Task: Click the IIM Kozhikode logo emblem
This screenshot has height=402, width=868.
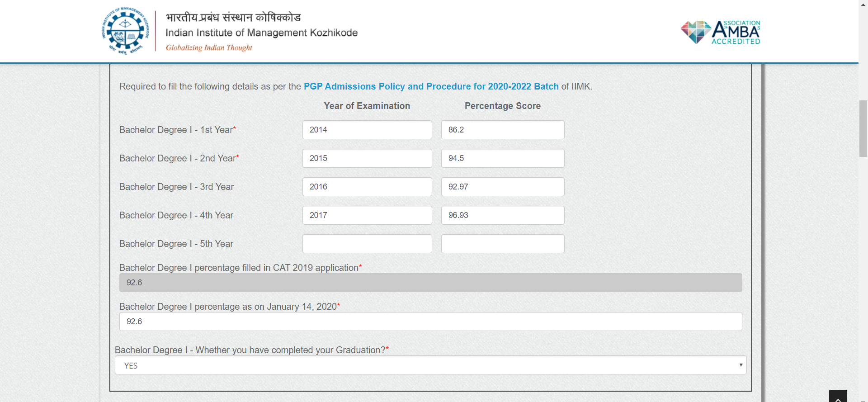Action: point(125,31)
